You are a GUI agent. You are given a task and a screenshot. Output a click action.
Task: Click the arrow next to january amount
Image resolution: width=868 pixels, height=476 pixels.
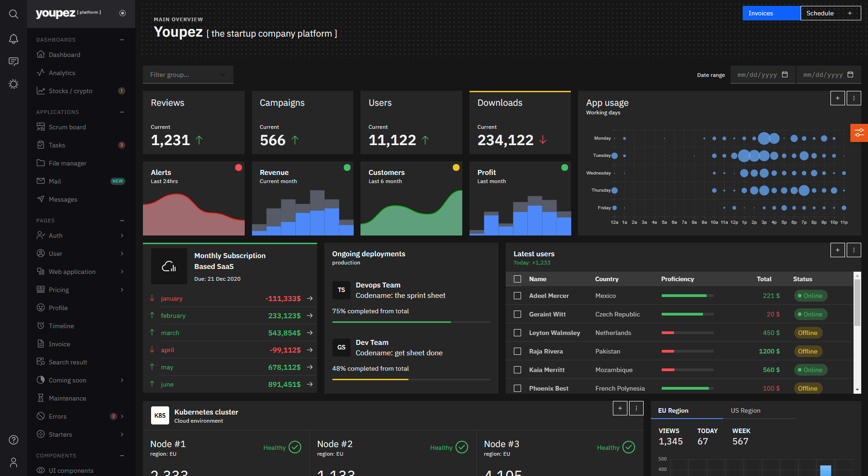coord(310,298)
